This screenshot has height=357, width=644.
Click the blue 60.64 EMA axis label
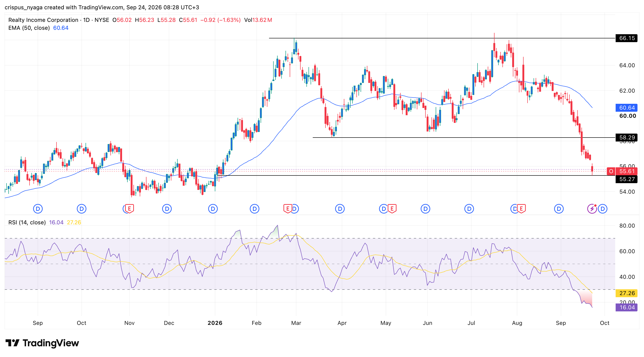tap(627, 108)
